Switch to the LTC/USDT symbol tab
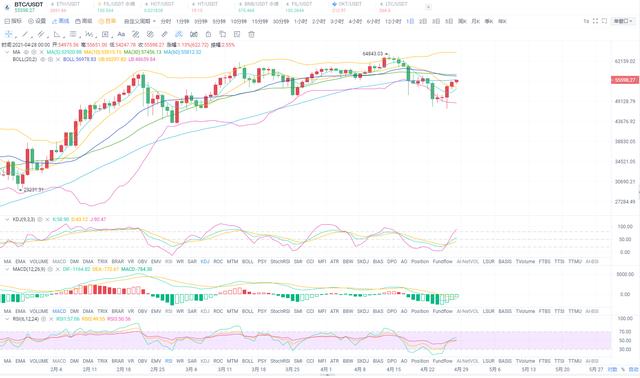640x378 pixels. click(x=393, y=7)
